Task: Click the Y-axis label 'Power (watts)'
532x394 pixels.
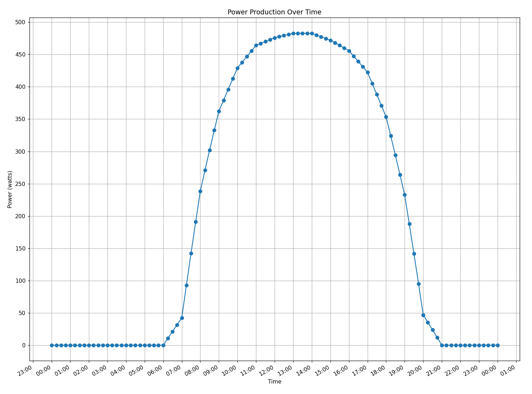Action: pos(9,190)
